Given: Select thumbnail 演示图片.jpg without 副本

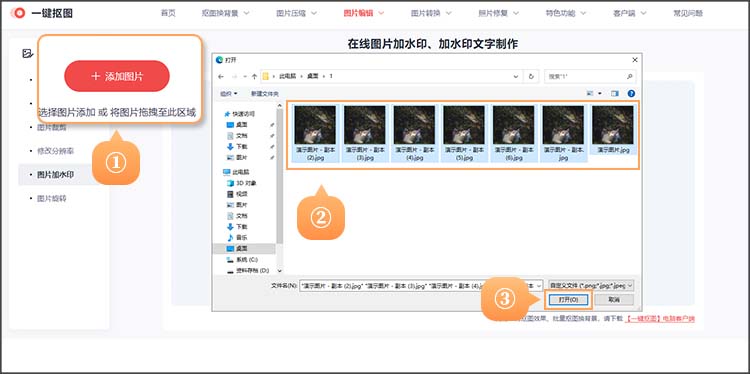Looking at the screenshot, I should click(x=613, y=129).
